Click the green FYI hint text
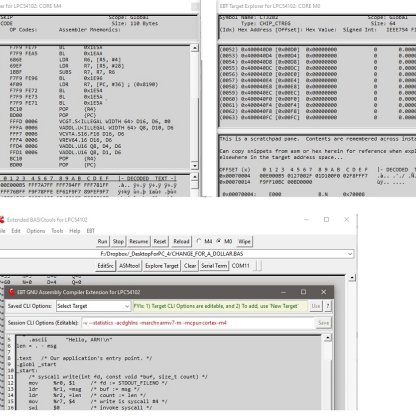 [x=220, y=306]
